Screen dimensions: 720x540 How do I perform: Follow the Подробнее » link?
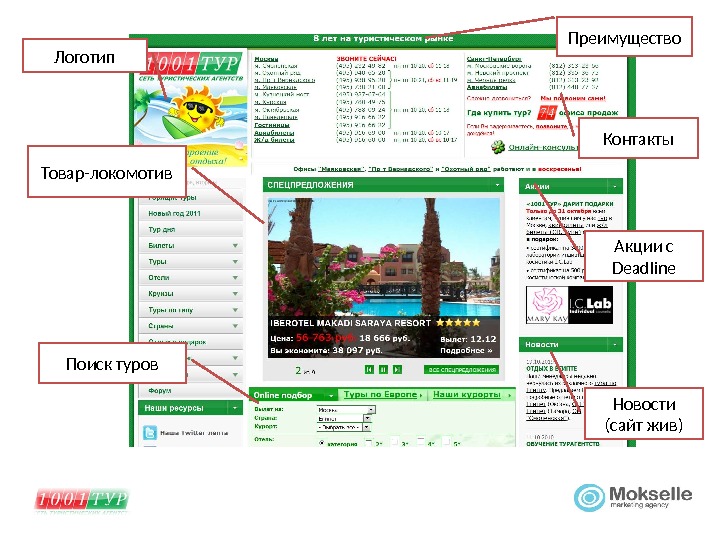466,350
